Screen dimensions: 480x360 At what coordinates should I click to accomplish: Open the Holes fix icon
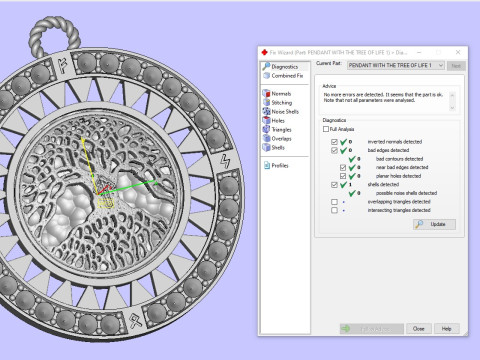coord(266,121)
